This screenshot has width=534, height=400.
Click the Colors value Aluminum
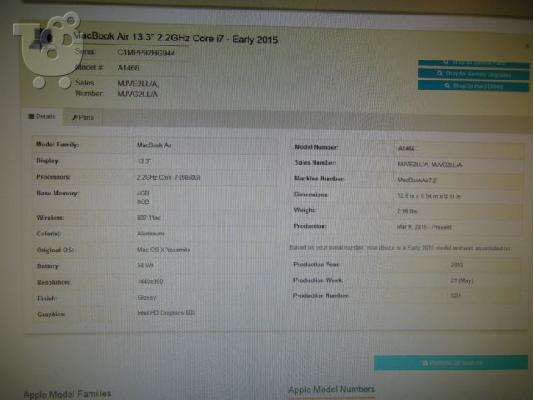[x=151, y=234]
